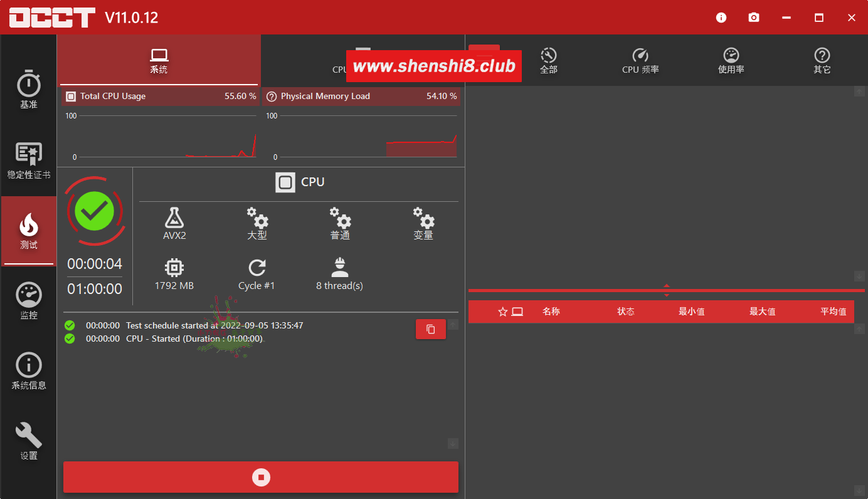Click the 54.10 % memory load value
This screenshot has height=499, width=868.
(x=442, y=97)
